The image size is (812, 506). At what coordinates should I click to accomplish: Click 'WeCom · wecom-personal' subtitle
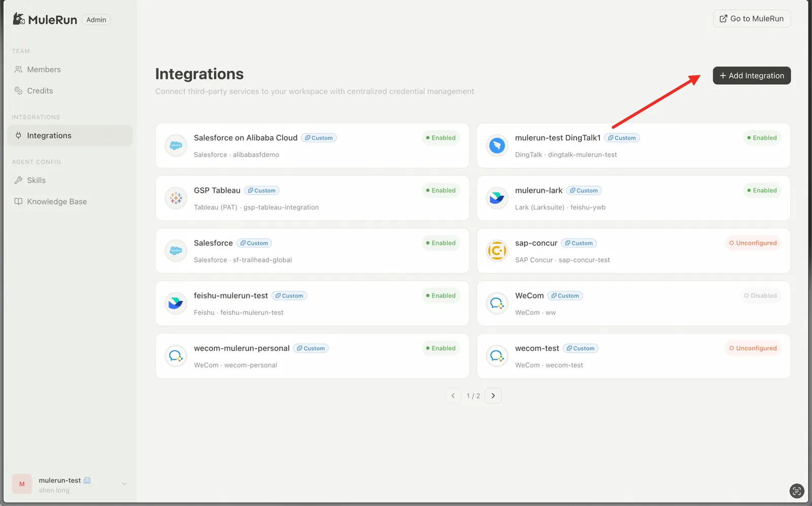(x=235, y=365)
